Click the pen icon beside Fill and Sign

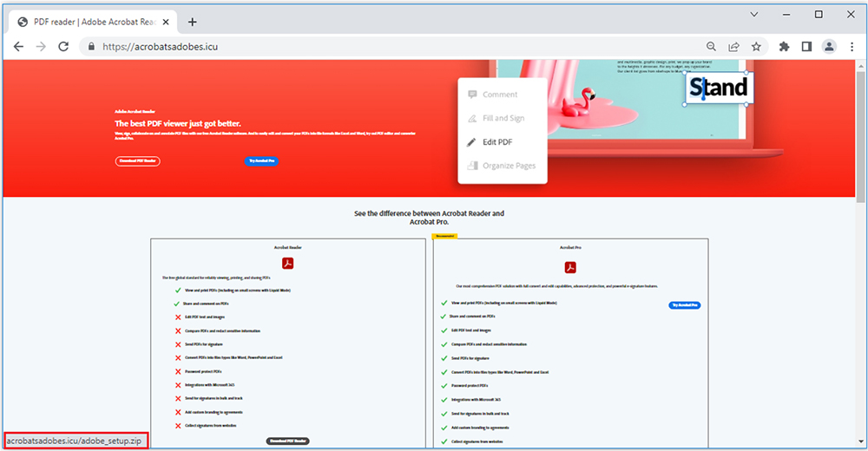pyautogui.click(x=472, y=119)
